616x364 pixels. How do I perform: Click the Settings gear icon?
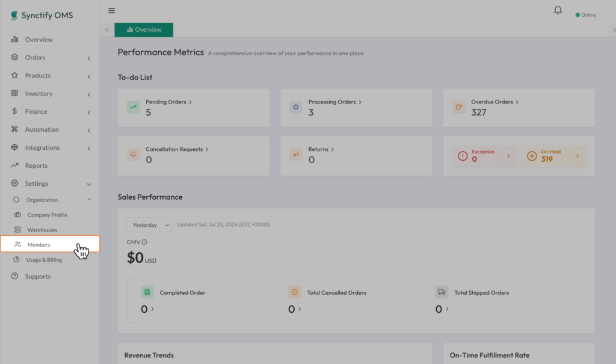click(14, 183)
